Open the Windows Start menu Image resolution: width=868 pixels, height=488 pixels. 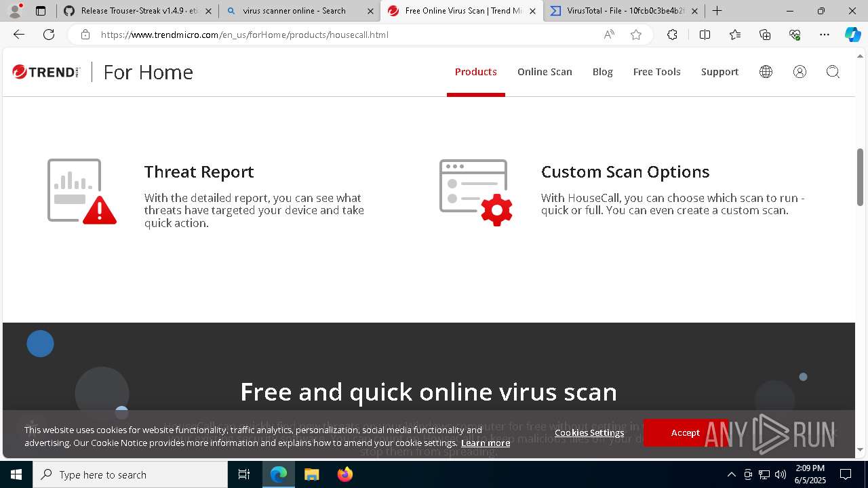pos(16,474)
